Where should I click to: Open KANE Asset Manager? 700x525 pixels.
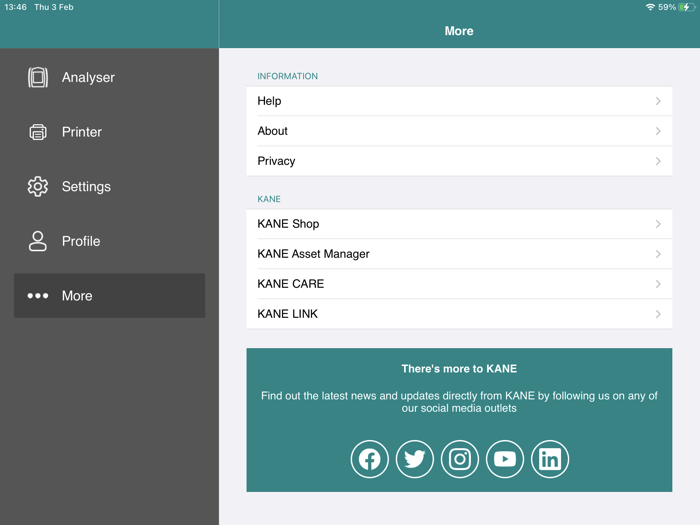(459, 254)
